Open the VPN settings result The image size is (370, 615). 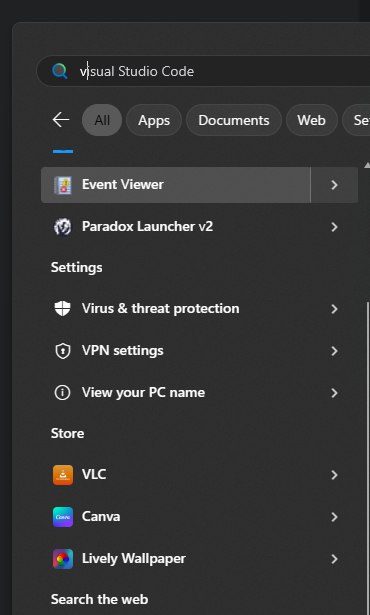[x=199, y=351]
